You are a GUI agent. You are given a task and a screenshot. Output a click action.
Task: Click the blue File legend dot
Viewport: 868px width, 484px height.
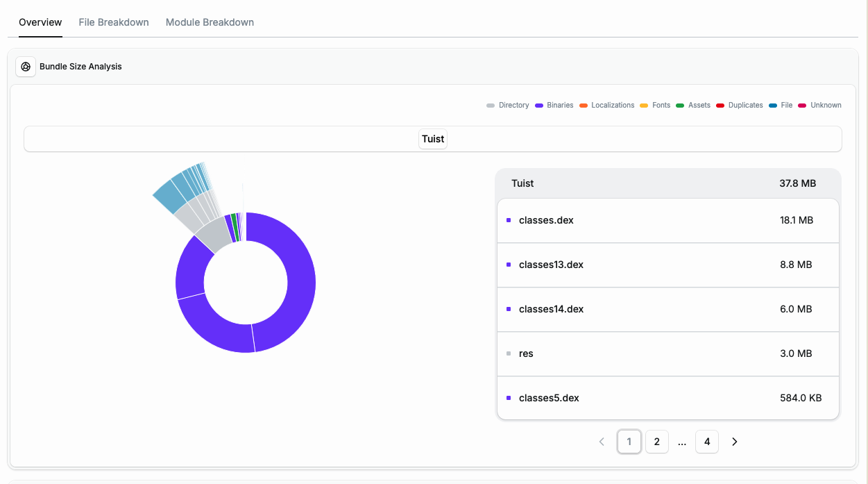point(772,105)
